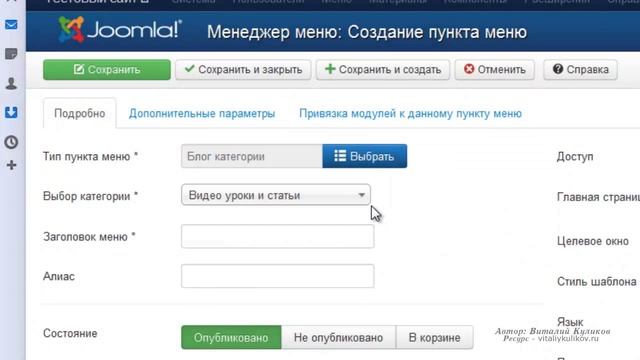This screenshot has height=360, width=640.
Task: Click the user icon in browser sidebar
Action: click(11, 83)
